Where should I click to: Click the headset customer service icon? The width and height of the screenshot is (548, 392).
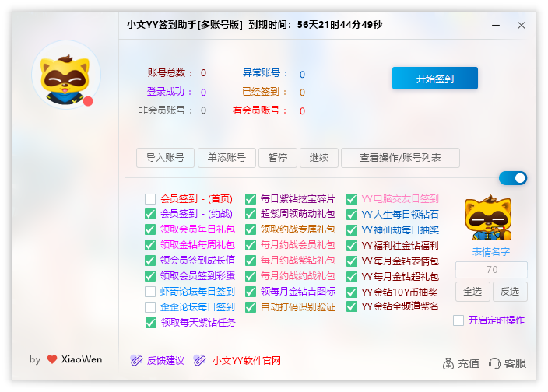(x=494, y=363)
